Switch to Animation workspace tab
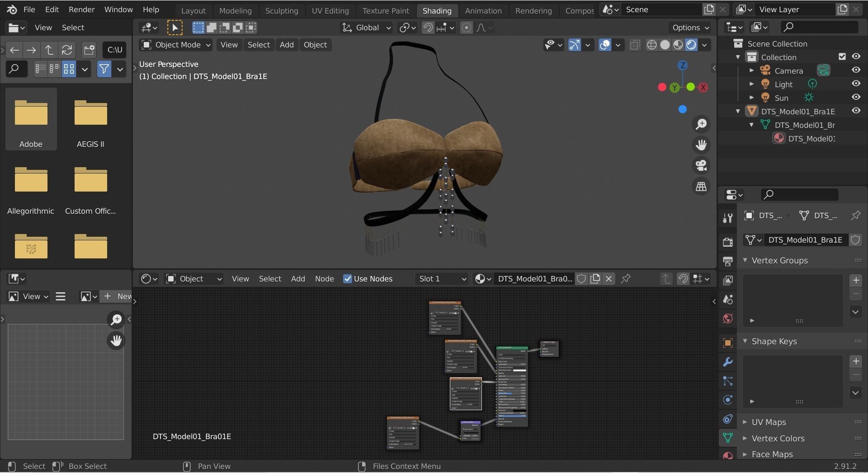Screen dimensions: 868x473 pos(483,10)
